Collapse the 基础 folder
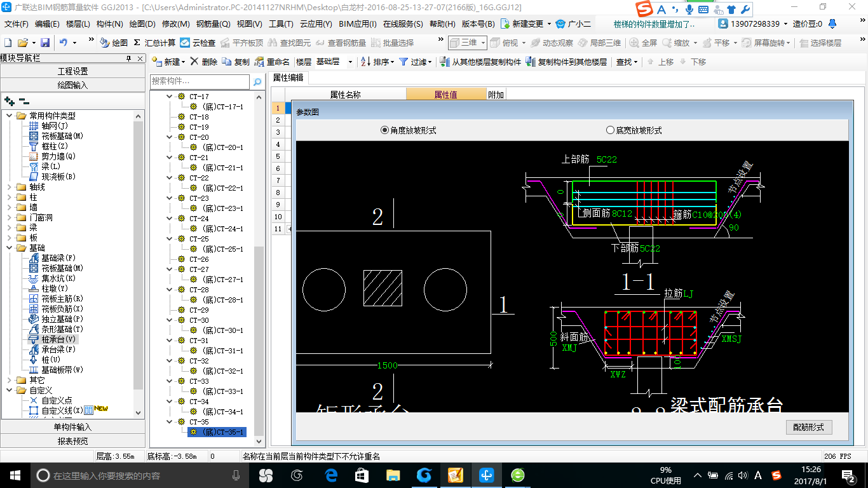This screenshot has height=488, width=868. [x=10, y=248]
